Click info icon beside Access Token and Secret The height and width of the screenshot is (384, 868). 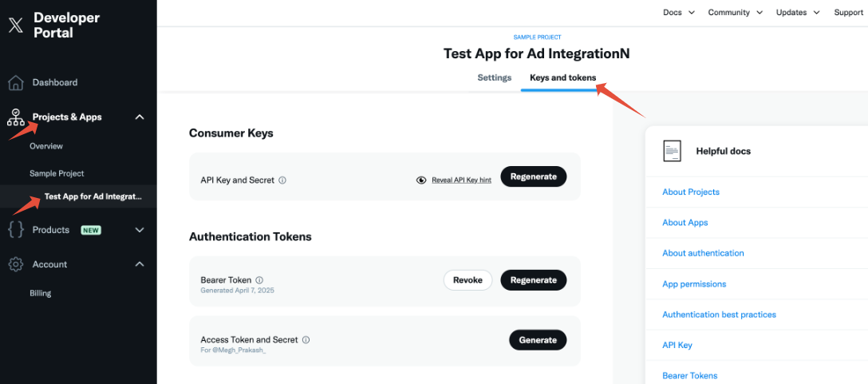click(x=306, y=339)
